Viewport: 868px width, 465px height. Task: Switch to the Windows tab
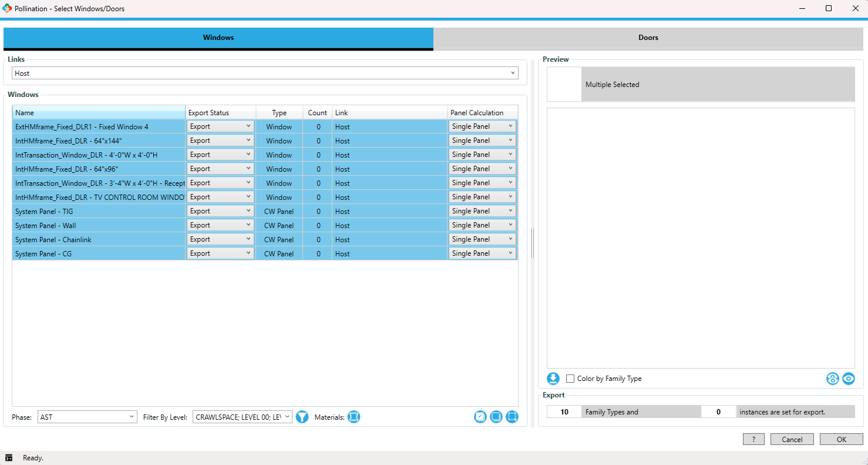(x=218, y=37)
